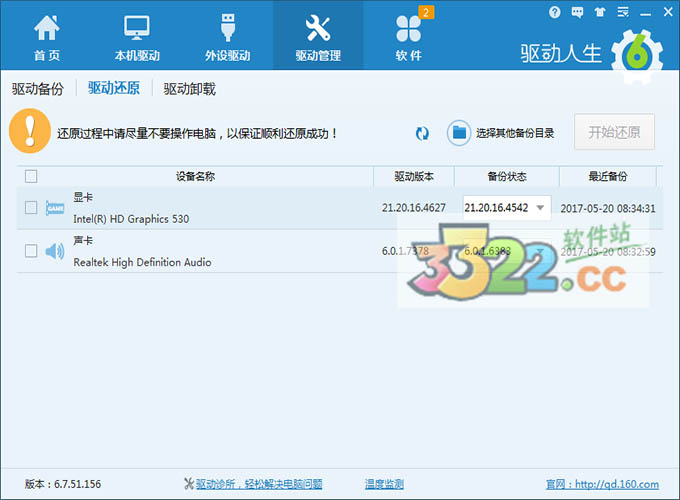Click the 设备名称 column header
The height and width of the screenshot is (500, 680).
(195, 176)
